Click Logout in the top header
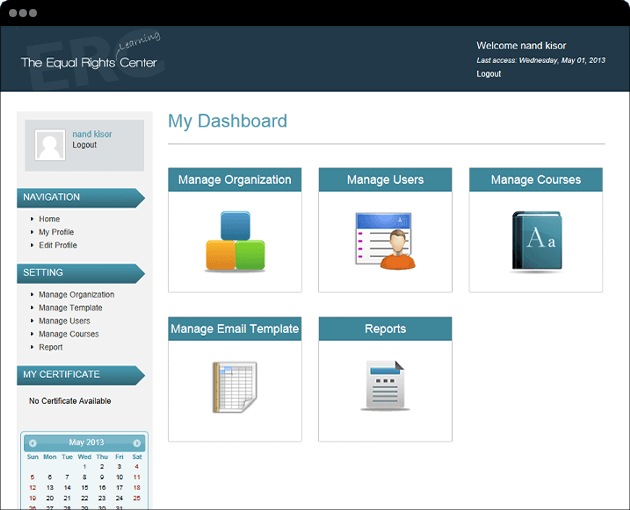Screen dimensions: 630x510 click(489, 74)
